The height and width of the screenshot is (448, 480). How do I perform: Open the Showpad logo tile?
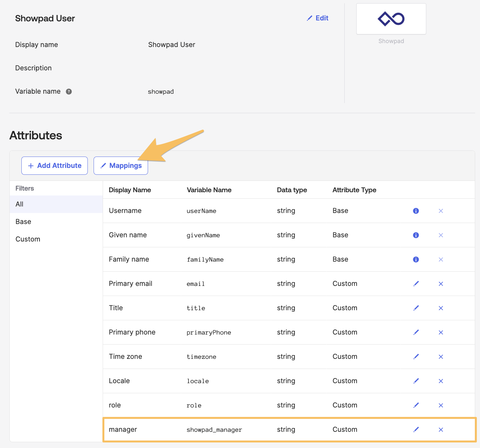[391, 19]
